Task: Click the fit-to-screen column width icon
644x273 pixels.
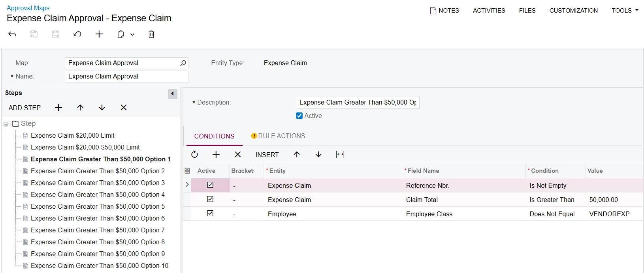Action: (340, 155)
